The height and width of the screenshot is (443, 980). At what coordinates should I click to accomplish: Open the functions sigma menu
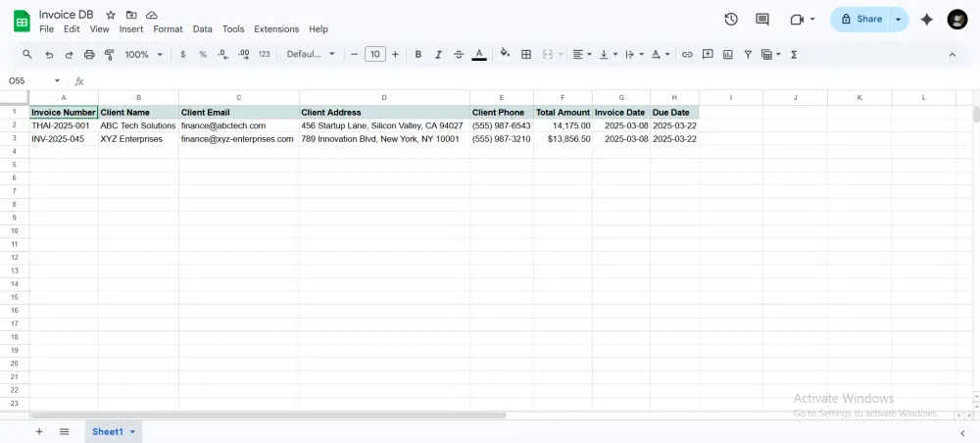pyautogui.click(x=794, y=54)
